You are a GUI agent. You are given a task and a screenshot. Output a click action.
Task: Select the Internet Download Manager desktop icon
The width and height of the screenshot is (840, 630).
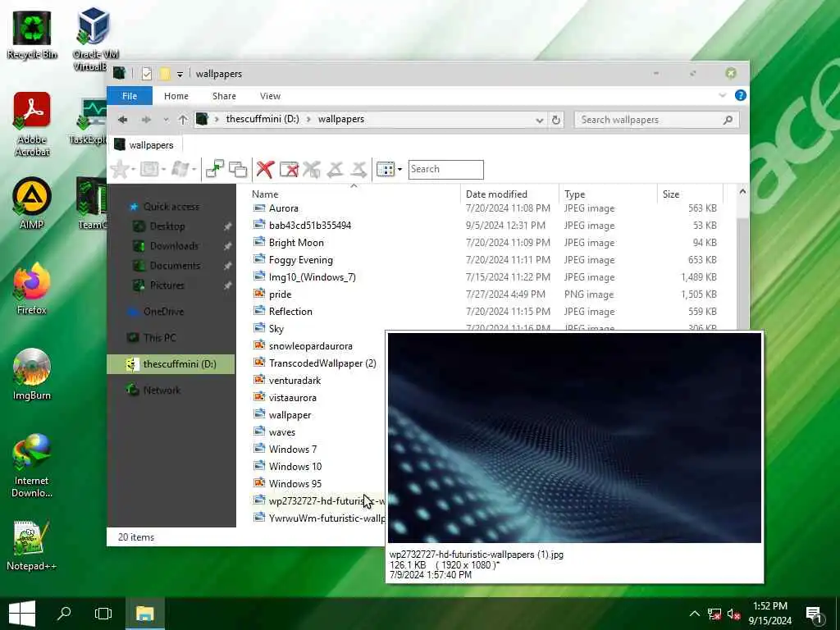pos(32,466)
